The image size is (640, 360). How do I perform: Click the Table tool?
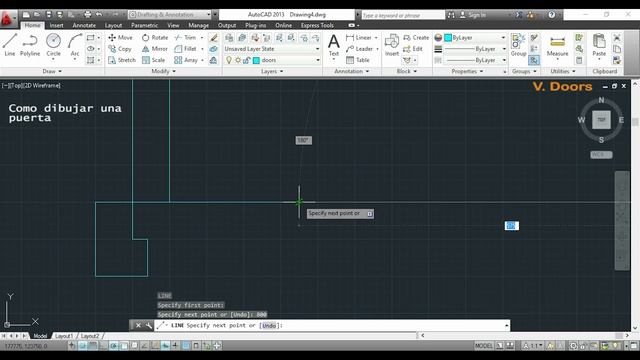358,60
